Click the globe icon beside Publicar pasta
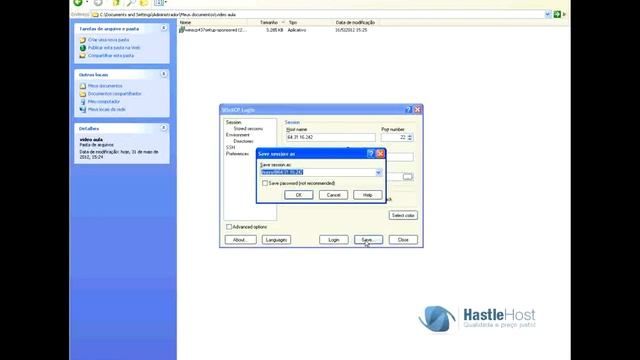Image resolution: width=640 pixels, height=360 pixels. (83, 48)
